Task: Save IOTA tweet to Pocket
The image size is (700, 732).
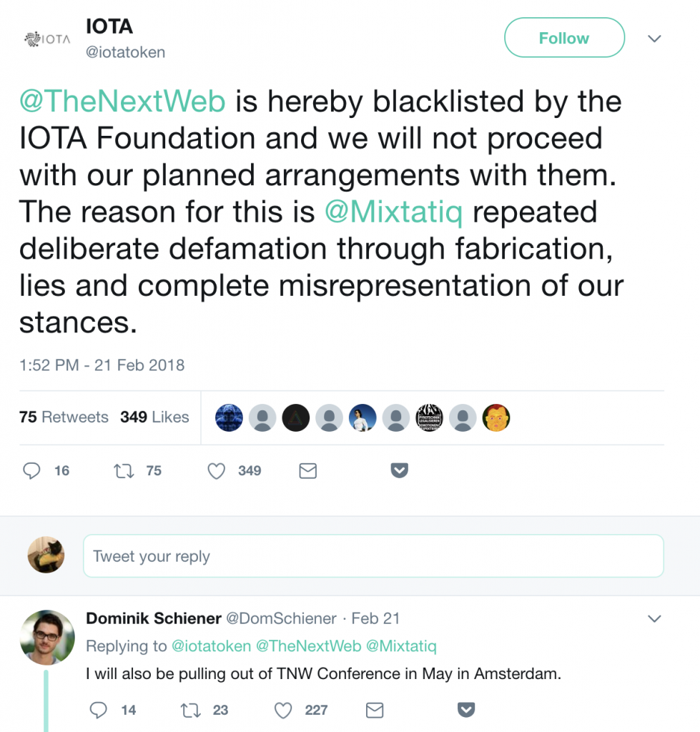Action: tap(399, 470)
